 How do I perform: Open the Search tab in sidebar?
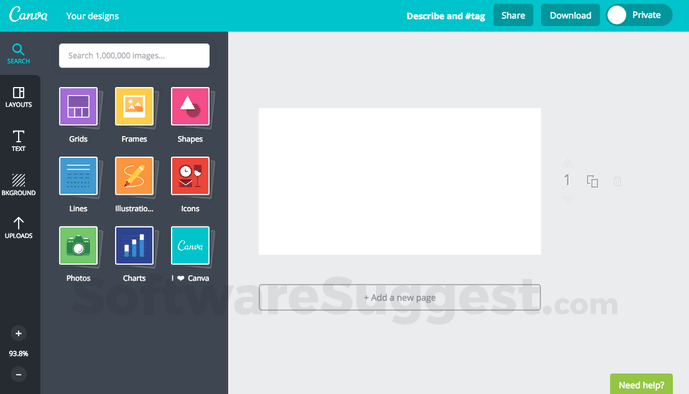click(18, 54)
